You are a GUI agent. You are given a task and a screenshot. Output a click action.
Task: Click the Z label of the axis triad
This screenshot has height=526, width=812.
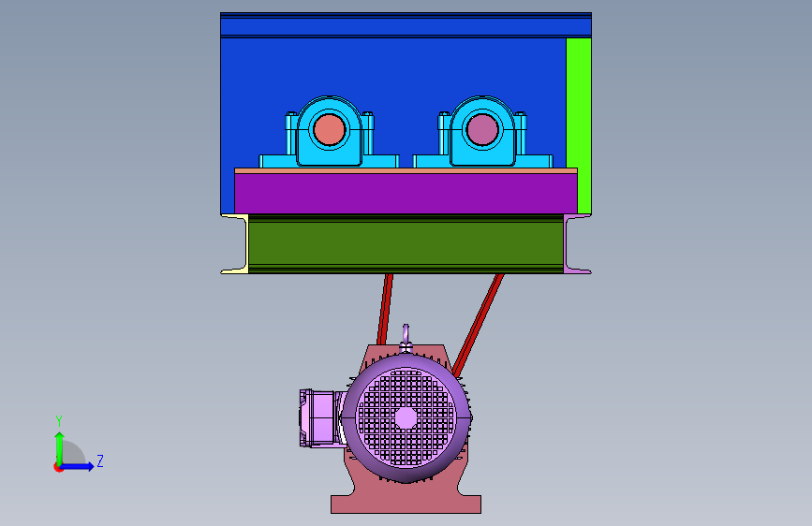(100, 460)
